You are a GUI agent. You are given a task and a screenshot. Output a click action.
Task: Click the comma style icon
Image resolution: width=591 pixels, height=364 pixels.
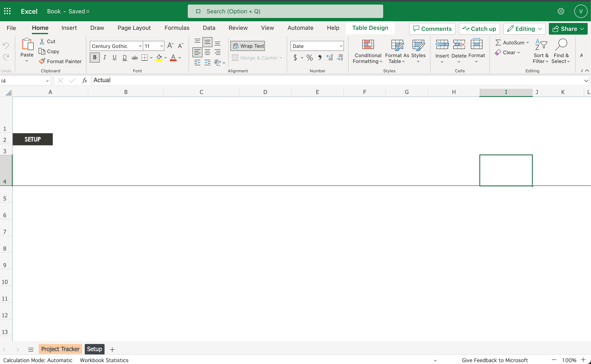(x=320, y=58)
